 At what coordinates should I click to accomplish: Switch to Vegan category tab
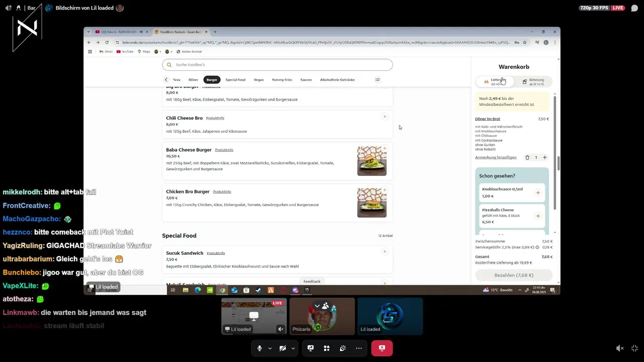[x=259, y=79]
